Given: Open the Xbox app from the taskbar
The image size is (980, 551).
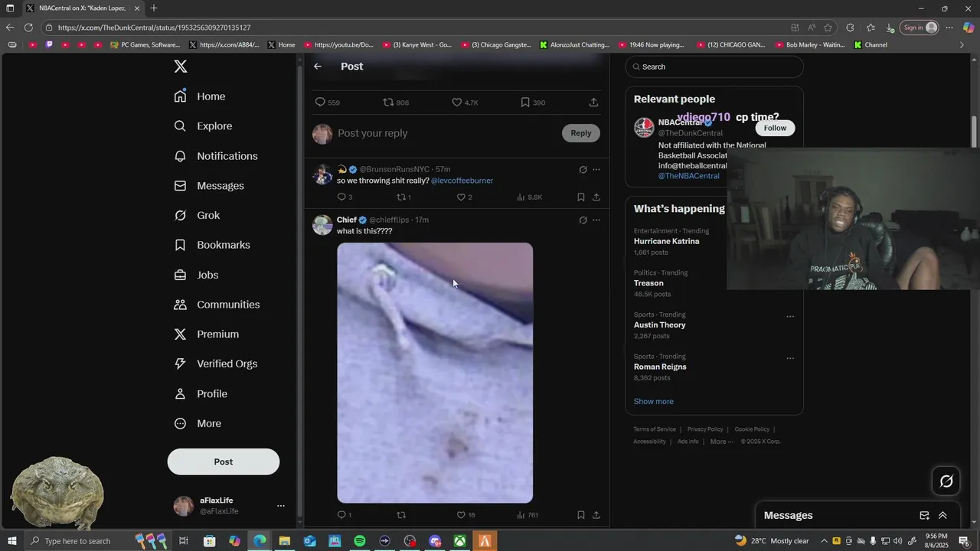Looking at the screenshot, I should 459,541.
